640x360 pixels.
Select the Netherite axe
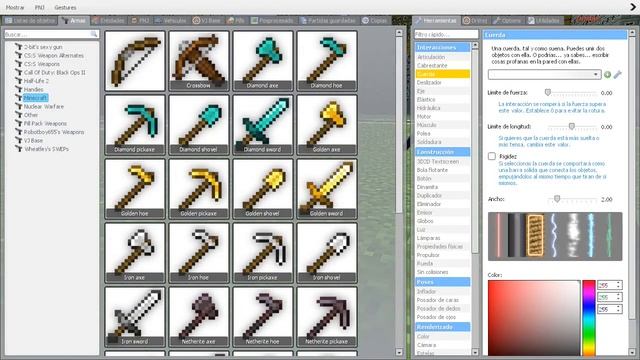click(x=199, y=317)
